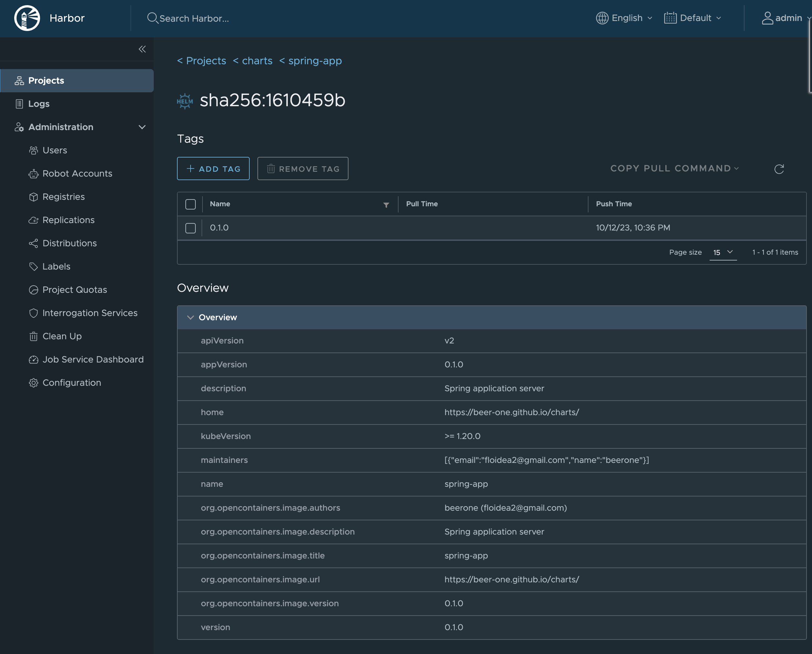This screenshot has height=654, width=812.
Task: Click the kubeVersion value >= 1.20.0
Action: click(x=462, y=436)
